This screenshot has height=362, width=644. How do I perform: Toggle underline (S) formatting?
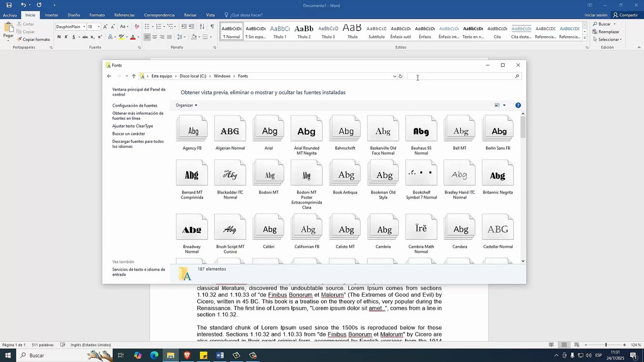click(73, 37)
